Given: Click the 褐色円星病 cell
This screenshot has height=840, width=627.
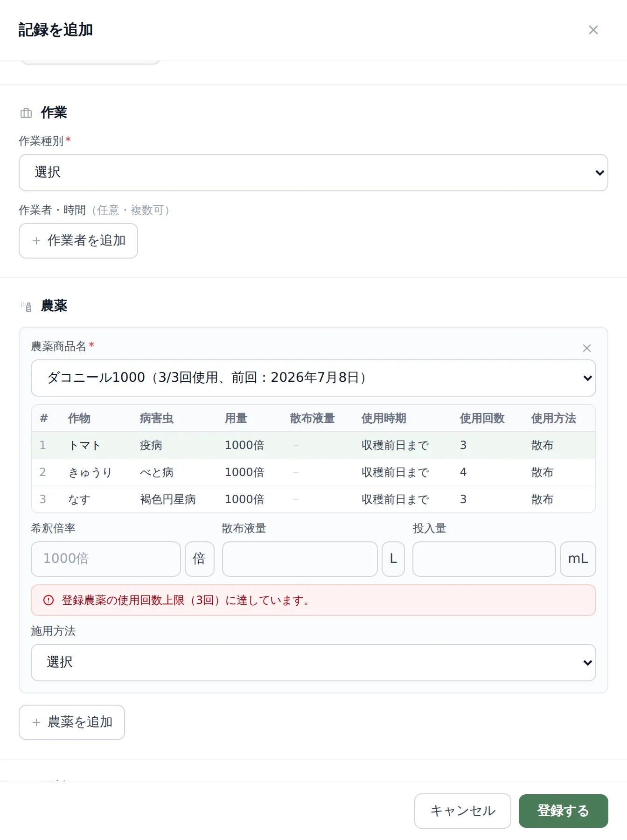Looking at the screenshot, I should pos(168,500).
